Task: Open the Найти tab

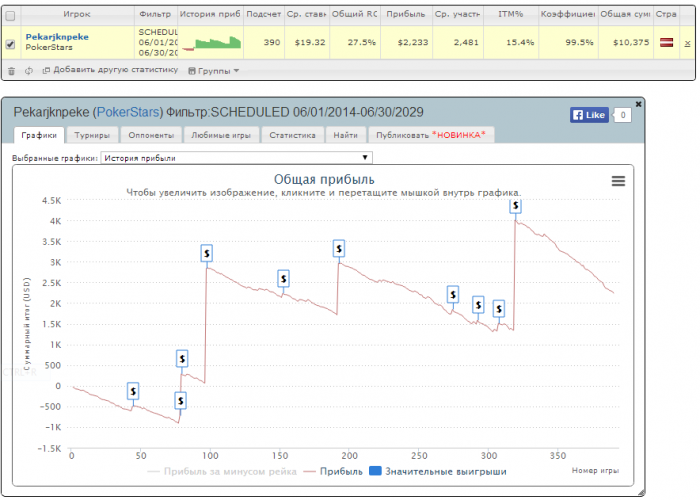Action: [346, 135]
